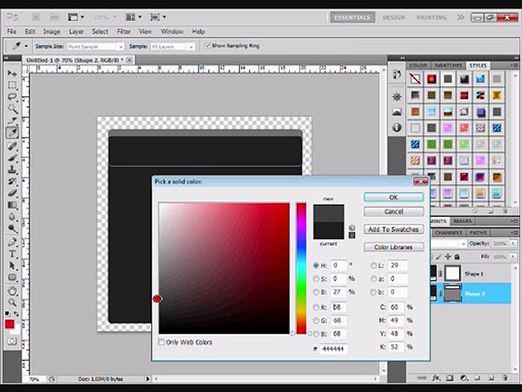Image resolution: width=522 pixels, height=392 pixels.
Task: Open the File menu
Action: (12, 32)
